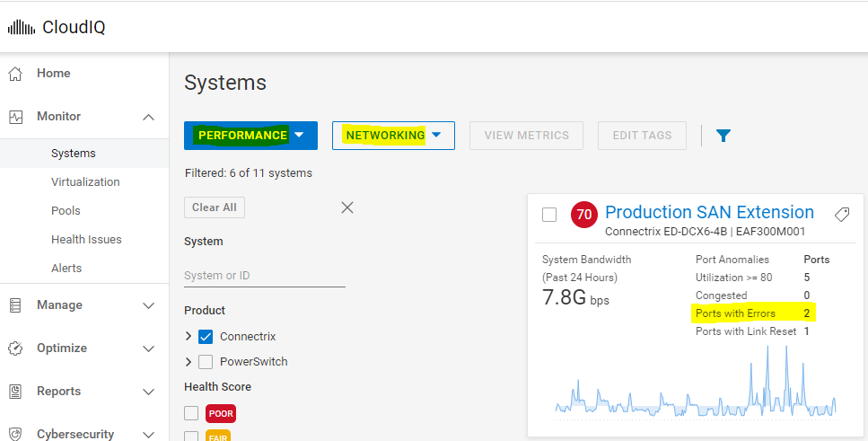
Task: Check the PowerSwitch product checkbox
Action: coord(205,362)
